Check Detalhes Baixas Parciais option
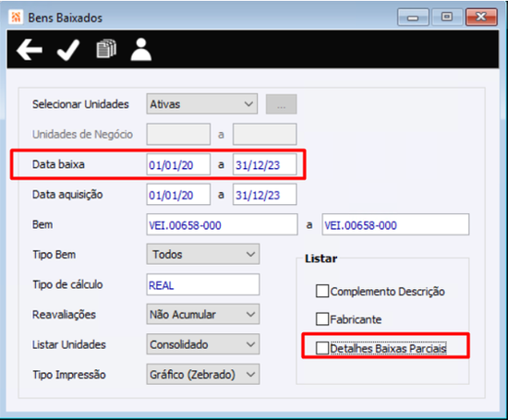This screenshot has width=508, height=420. pos(322,348)
